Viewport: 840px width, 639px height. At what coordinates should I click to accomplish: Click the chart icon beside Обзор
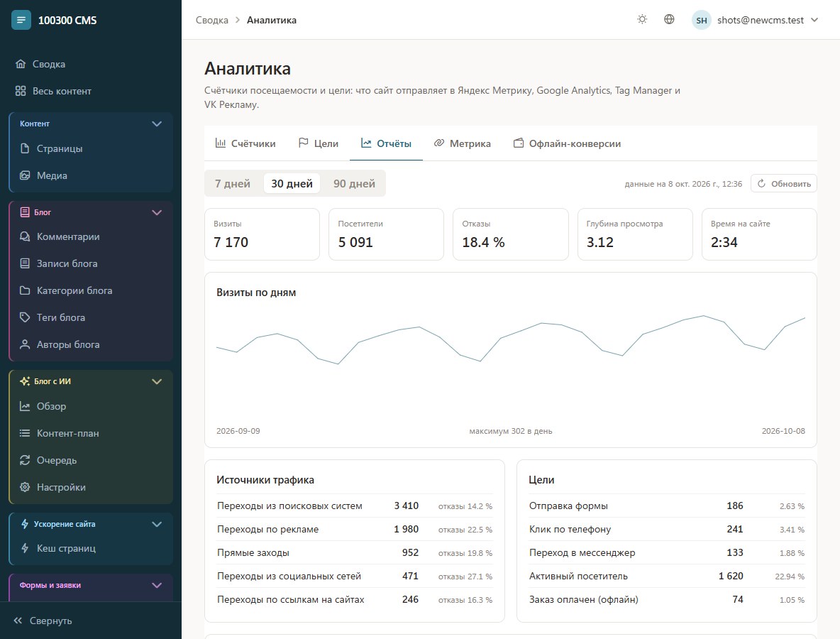(25, 406)
